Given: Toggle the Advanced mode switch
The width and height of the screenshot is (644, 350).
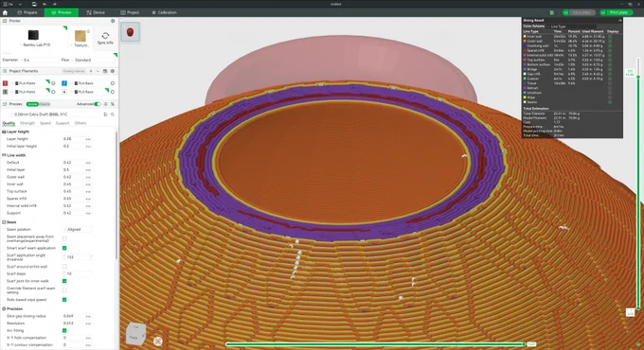Looking at the screenshot, I should 98,104.
